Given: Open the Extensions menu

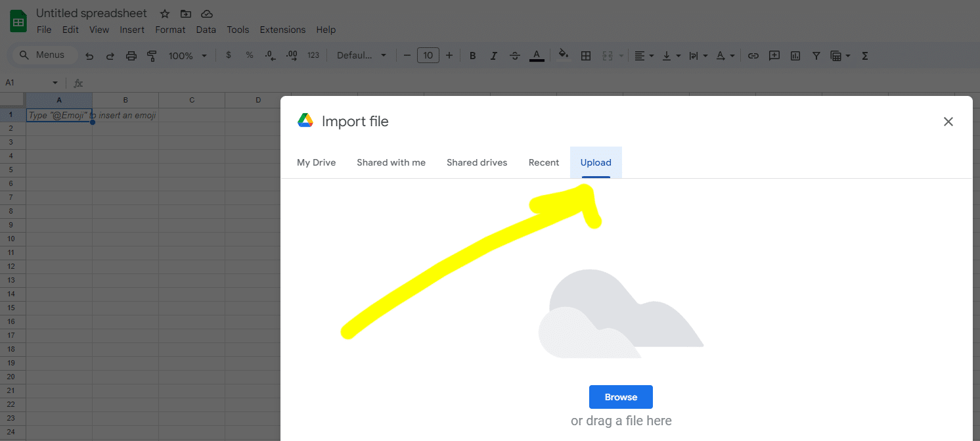Looking at the screenshot, I should click(282, 30).
